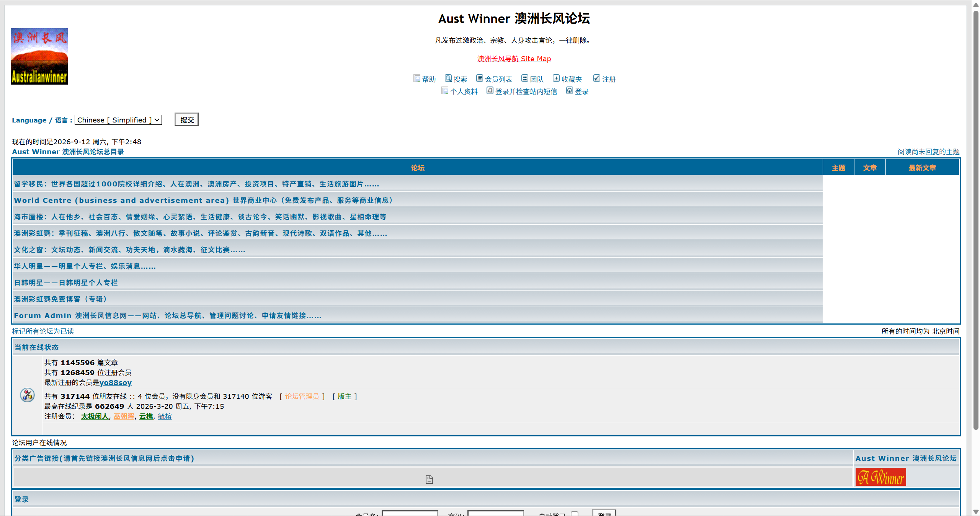Click the scrollbar up arrow

(x=976, y=4)
